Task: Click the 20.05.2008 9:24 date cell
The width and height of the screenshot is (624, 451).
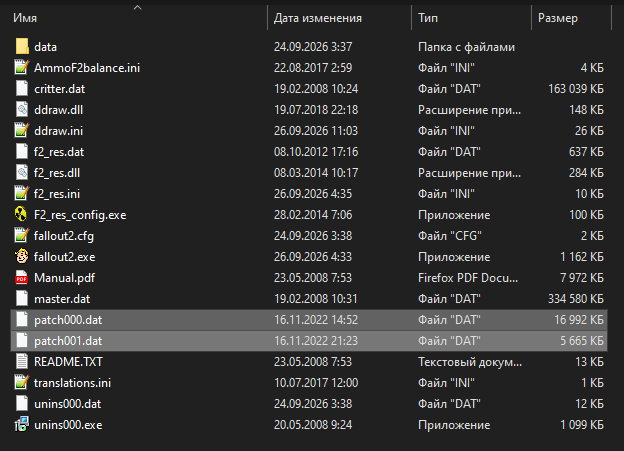Action: (x=313, y=425)
